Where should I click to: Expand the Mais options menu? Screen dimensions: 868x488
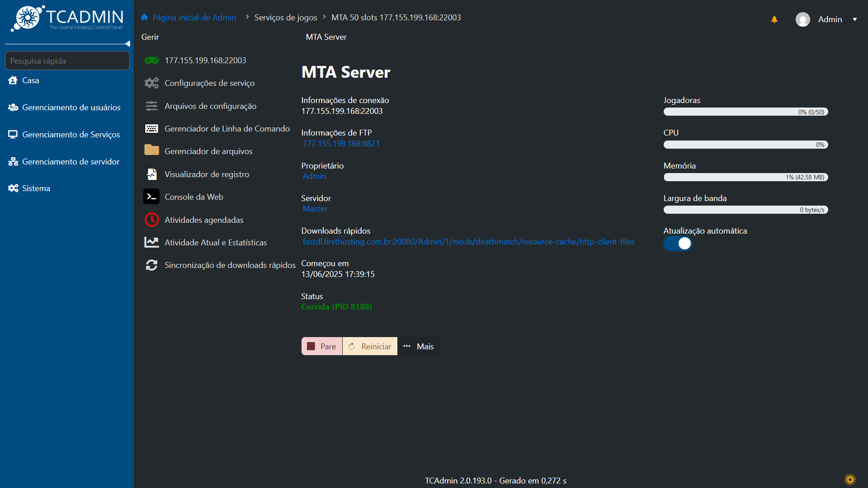[419, 346]
